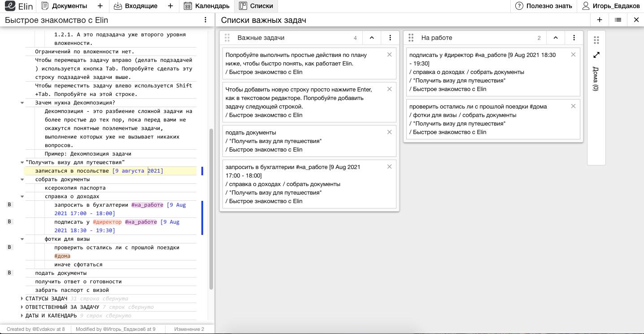Open options menu of На работе list

click(x=574, y=38)
